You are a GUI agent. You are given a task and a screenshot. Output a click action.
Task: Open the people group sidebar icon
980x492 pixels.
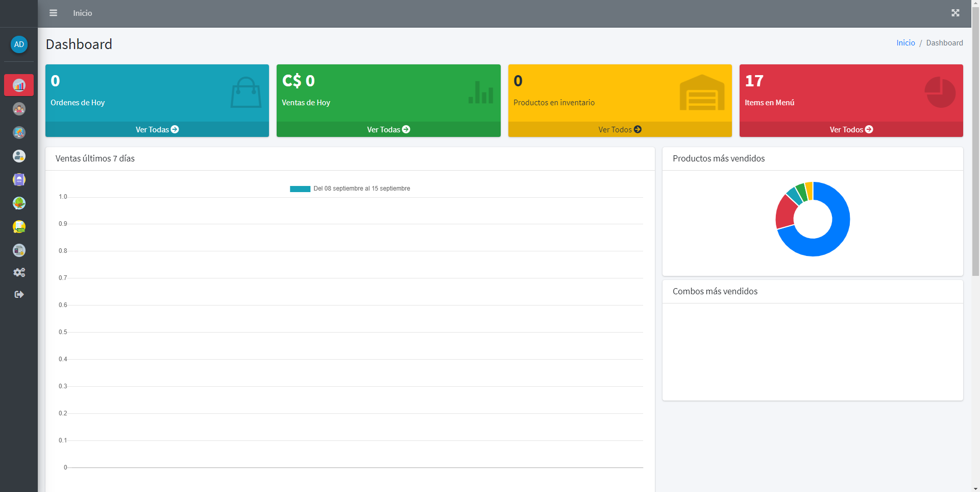(19, 109)
